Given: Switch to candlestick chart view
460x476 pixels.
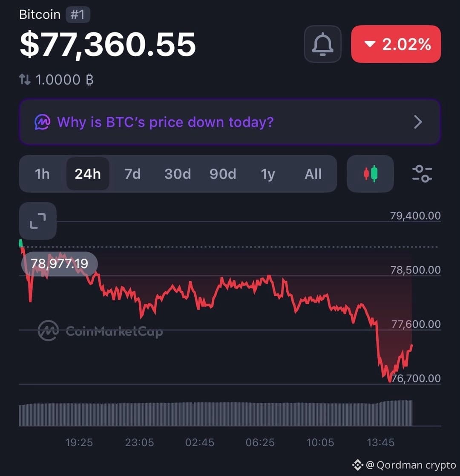Looking at the screenshot, I should click(370, 173).
